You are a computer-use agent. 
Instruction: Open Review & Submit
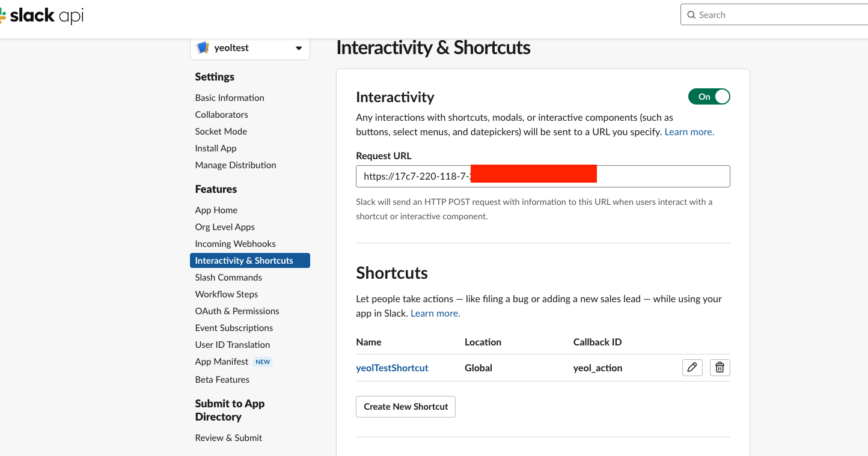point(228,438)
